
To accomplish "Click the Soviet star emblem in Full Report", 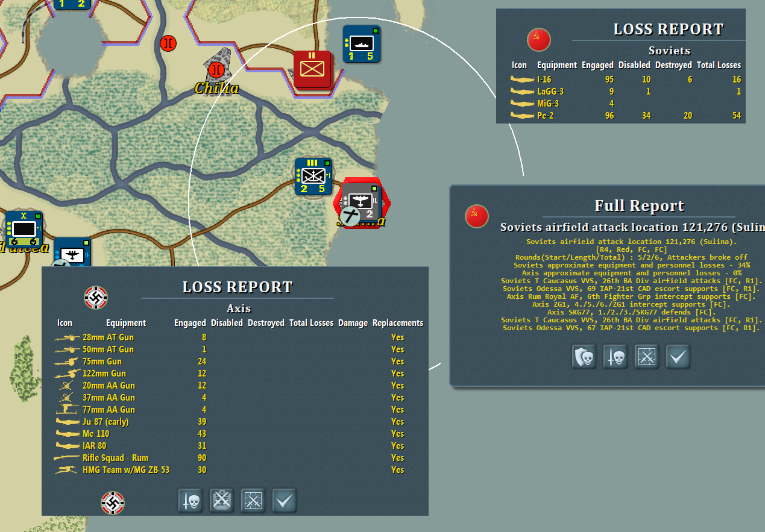I will [x=476, y=216].
